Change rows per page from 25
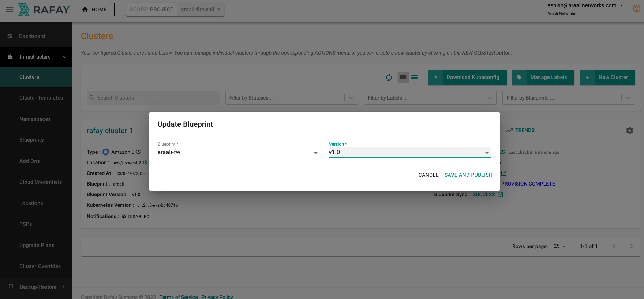This screenshot has width=644, height=299. (x=560, y=246)
